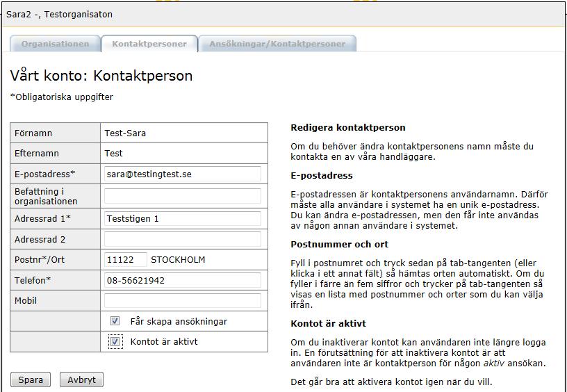Click the E-postadress input field

[x=183, y=174]
